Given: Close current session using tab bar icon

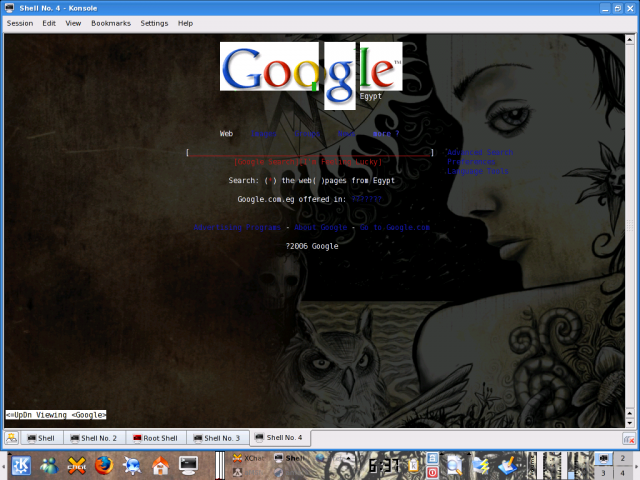Looking at the screenshot, I should [629, 439].
